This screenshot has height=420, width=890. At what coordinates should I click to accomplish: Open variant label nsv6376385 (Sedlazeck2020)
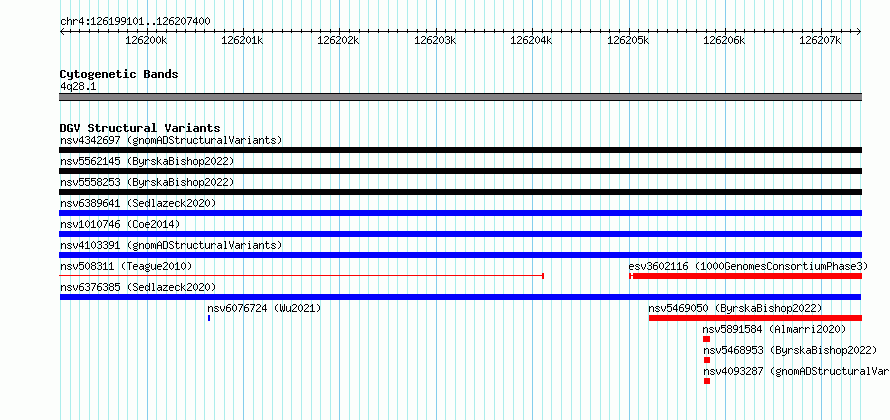[x=138, y=287]
